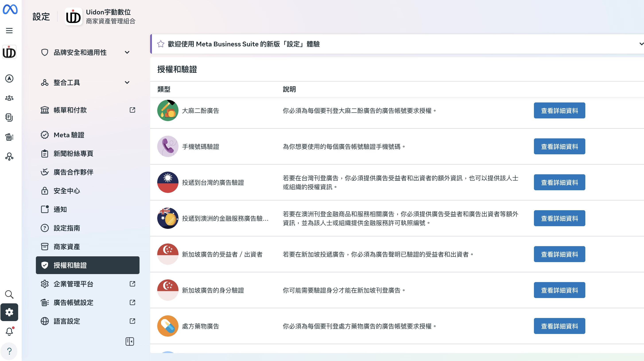Select 新聞粉絲專頁 in sidebar
Viewport: 644px width, 361px height.
pyautogui.click(x=87, y=153)
